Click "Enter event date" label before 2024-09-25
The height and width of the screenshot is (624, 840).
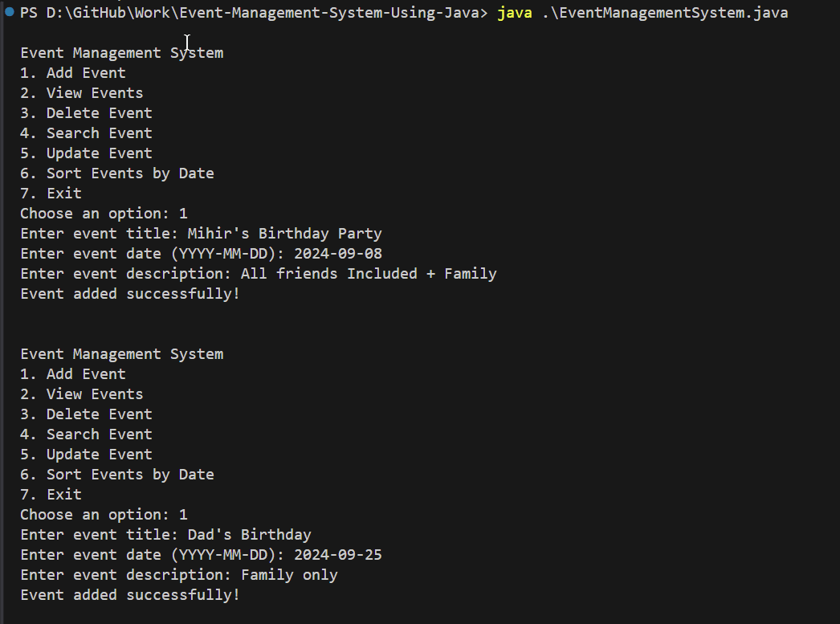153,555
